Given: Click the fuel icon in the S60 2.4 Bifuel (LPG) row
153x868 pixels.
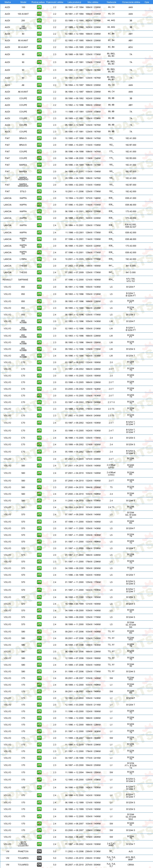Looking at the screenshot, I should coord(39,466).
